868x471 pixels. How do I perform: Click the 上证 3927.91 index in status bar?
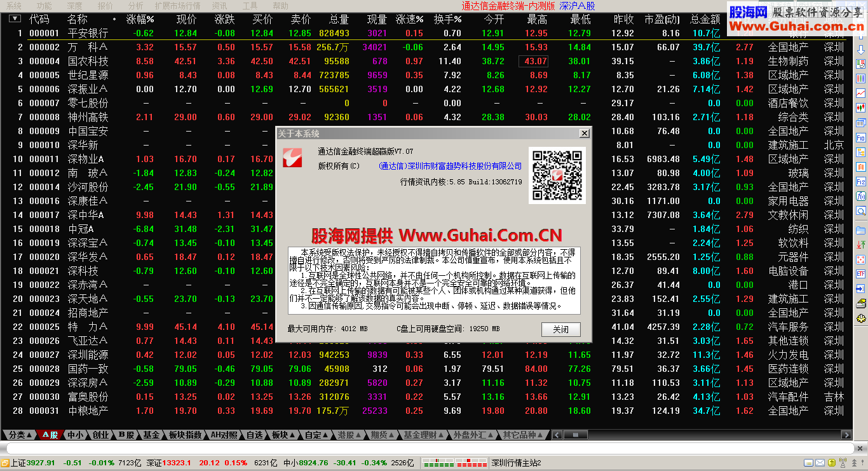(34, 463)
